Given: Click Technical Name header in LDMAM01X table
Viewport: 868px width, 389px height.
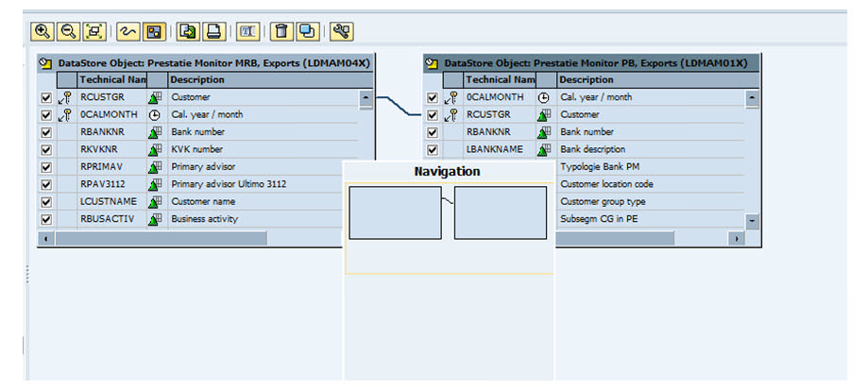Looking at the screenshot, I should [500, 80].
